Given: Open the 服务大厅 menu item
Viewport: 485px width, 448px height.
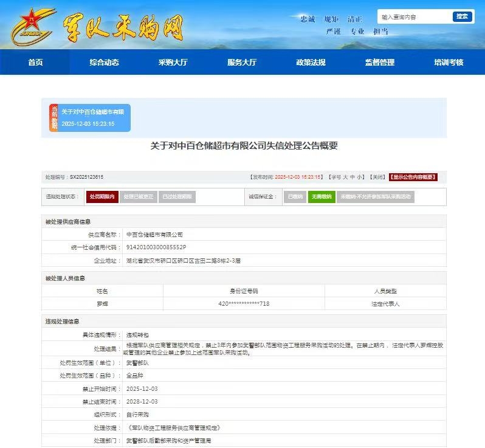Looking at the screenshot, I should [x=242, y=62].
